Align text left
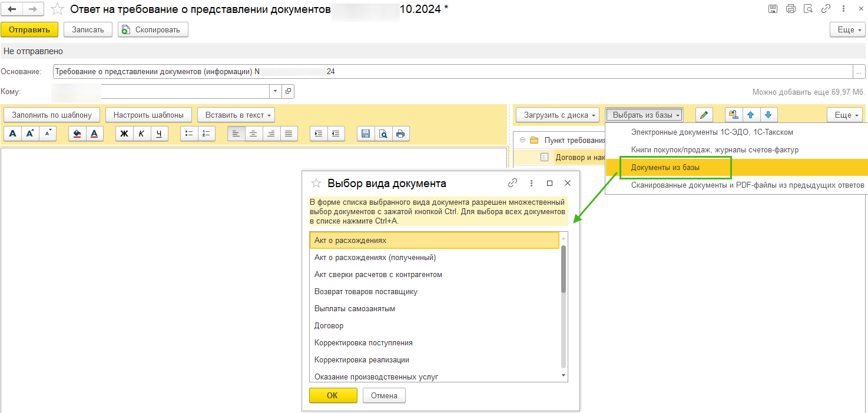Screen dimensions: 868x413 (x=236, y=134)
